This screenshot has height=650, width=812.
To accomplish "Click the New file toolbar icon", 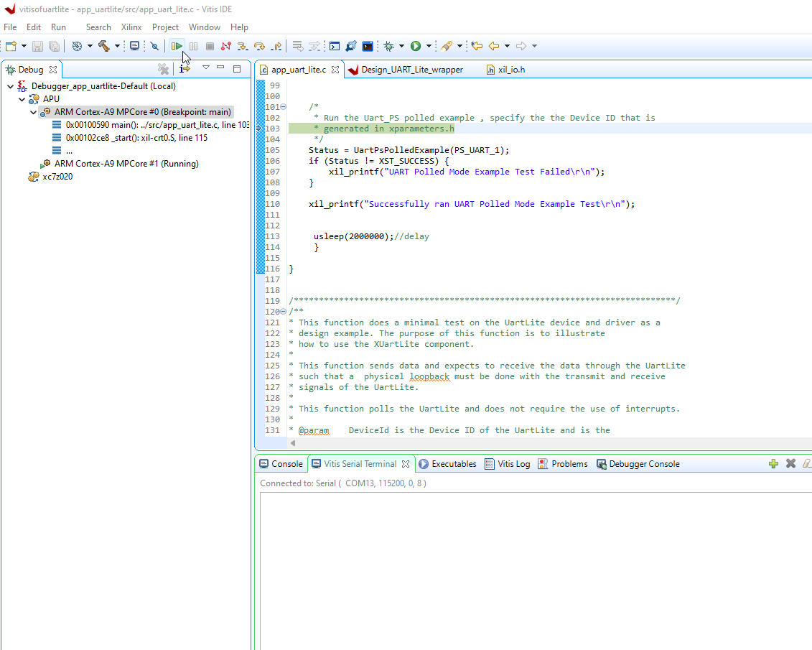I will pyautogui.click(x=11, y=46).
